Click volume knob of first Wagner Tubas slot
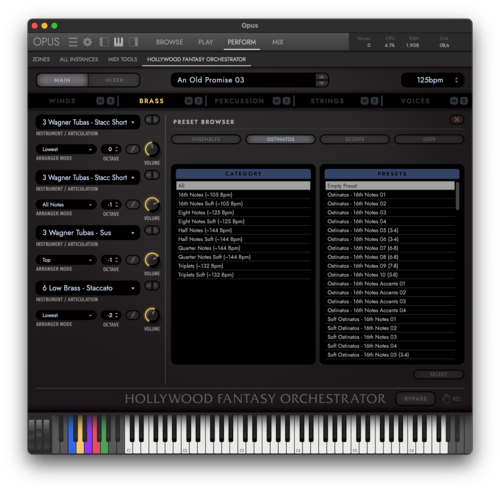 (152, 149)
